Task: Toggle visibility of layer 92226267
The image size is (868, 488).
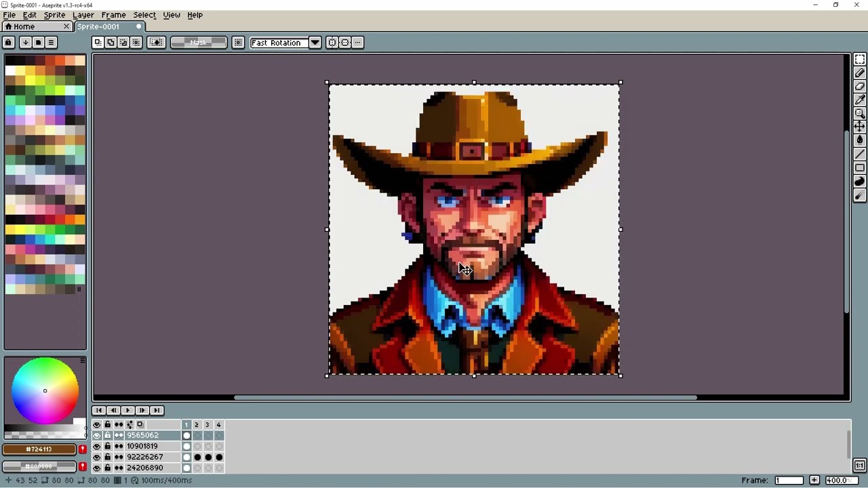Action: tap(97, 457)
